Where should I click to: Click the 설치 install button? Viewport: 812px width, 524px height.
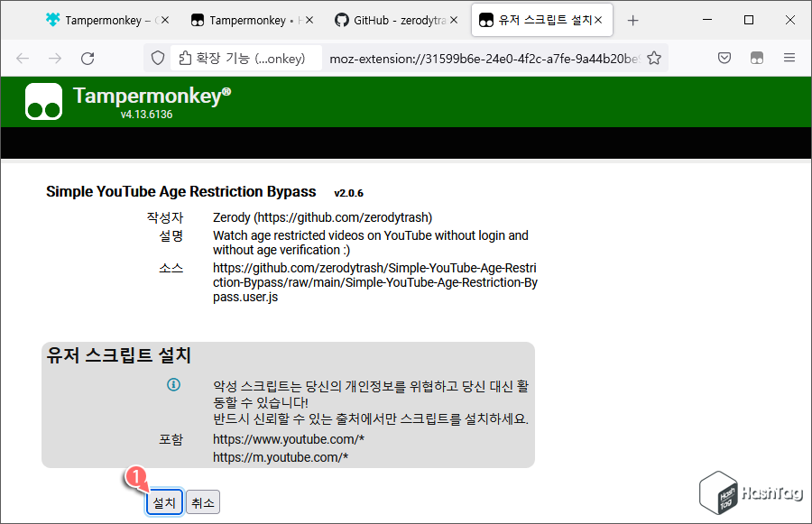pyautogui.click(x=163, y=502)
